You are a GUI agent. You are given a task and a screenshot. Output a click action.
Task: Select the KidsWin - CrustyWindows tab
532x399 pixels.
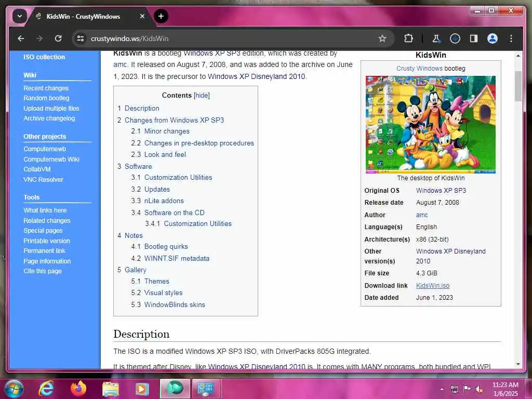coord(84,16)
